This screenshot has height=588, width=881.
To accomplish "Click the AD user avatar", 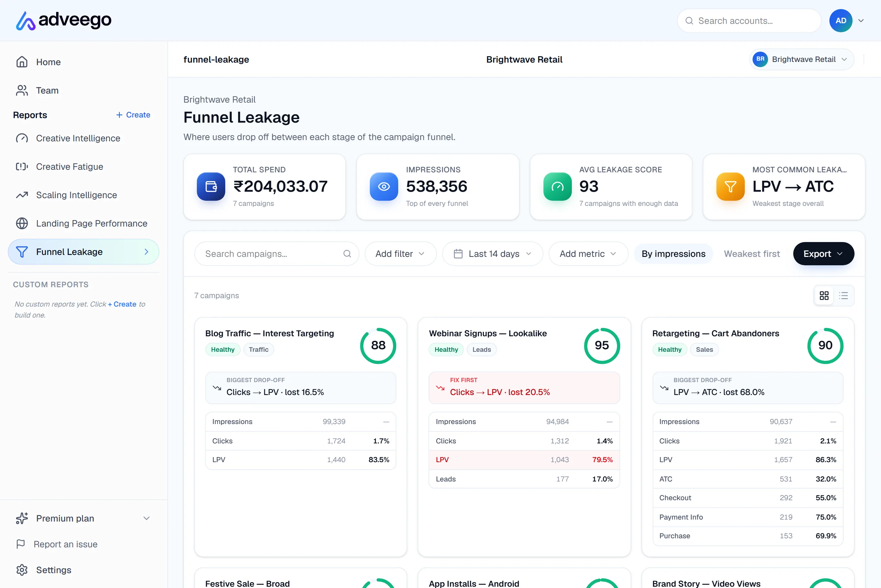I will coord(841,21).
